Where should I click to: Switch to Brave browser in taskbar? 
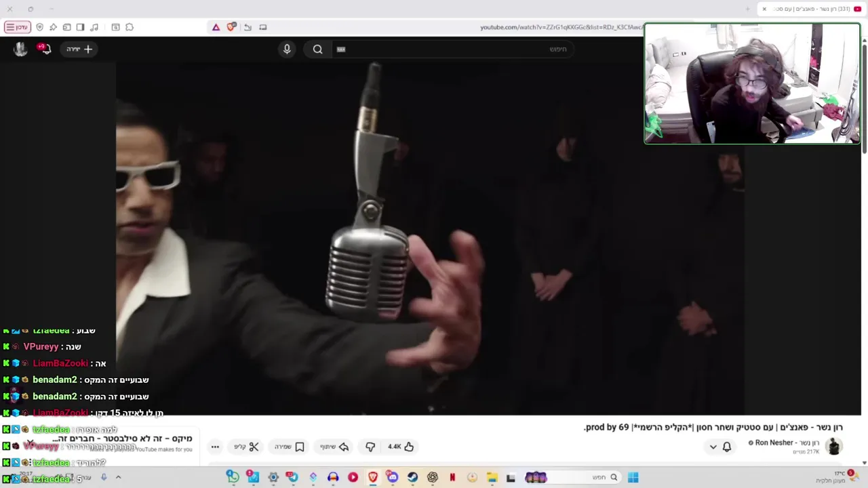tap(373, 477)
